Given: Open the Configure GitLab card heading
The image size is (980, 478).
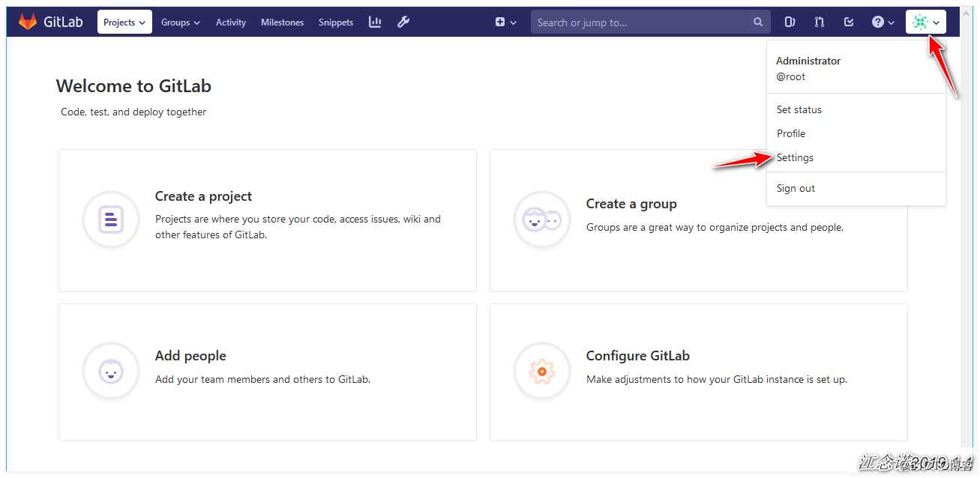Looking at the screenshot, I should (x=638, y=356).
